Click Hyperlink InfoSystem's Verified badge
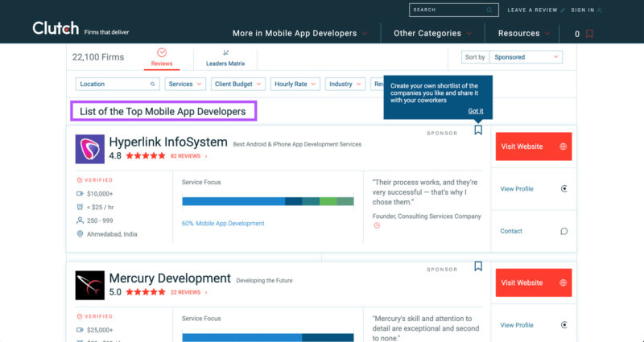 click(x=95, y=180)
